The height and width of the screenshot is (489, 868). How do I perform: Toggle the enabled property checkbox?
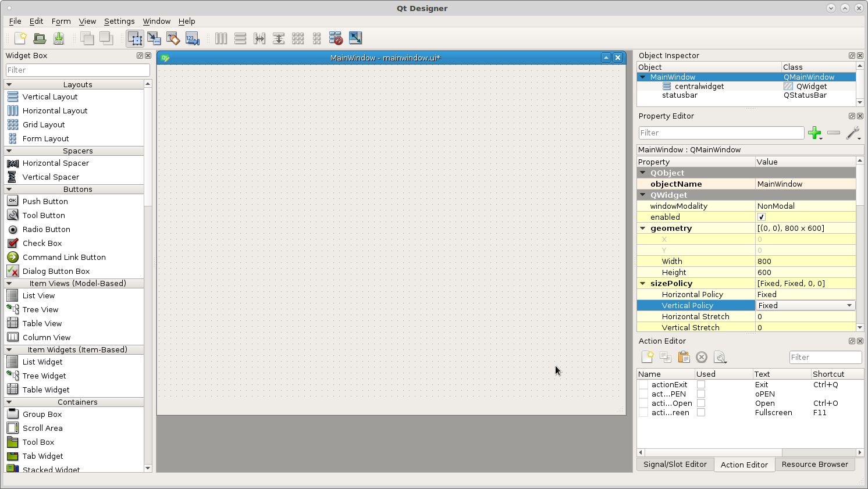[761, 217]
